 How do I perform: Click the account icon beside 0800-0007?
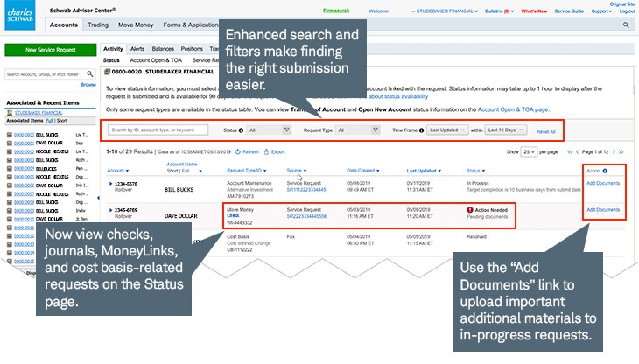tap(10, 193)
